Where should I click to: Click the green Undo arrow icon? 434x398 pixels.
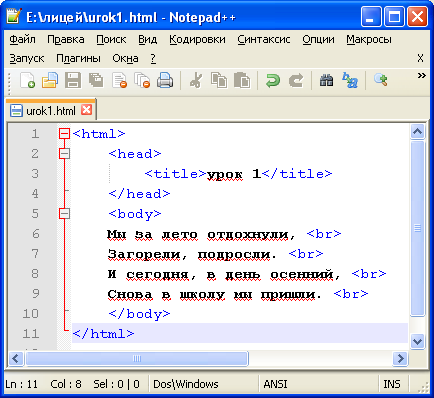(x=273, y=80)
